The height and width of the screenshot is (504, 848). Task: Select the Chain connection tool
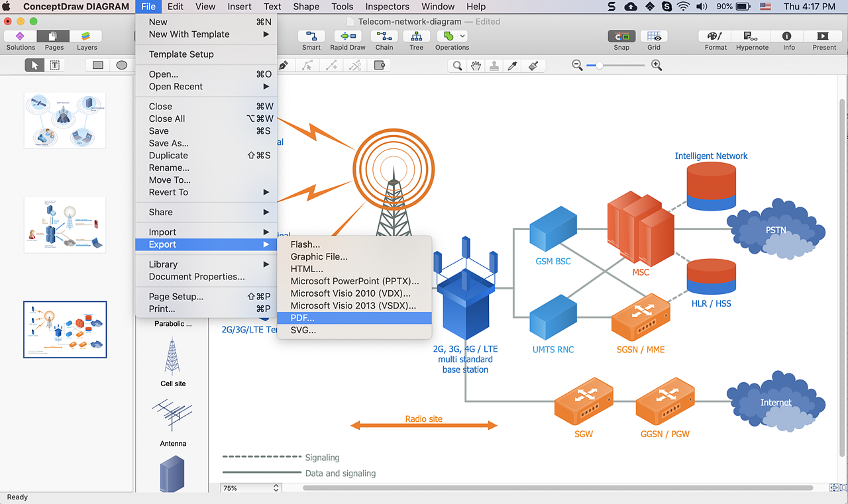pos(384,36)
